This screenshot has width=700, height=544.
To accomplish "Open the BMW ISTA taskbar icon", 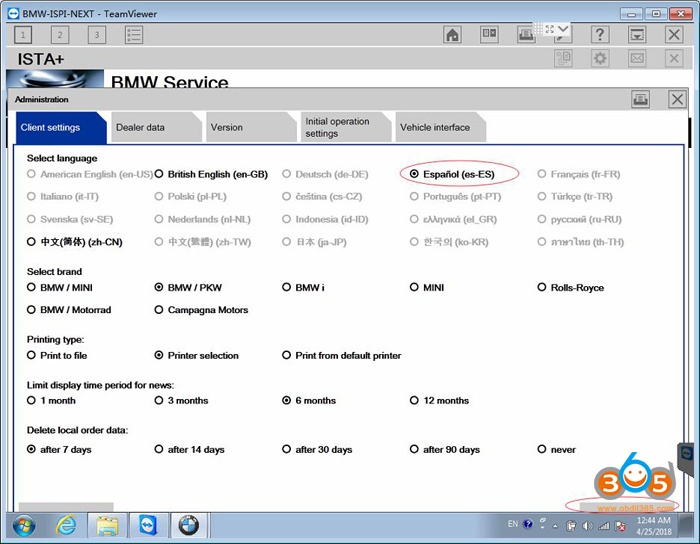I will (189, 526).
